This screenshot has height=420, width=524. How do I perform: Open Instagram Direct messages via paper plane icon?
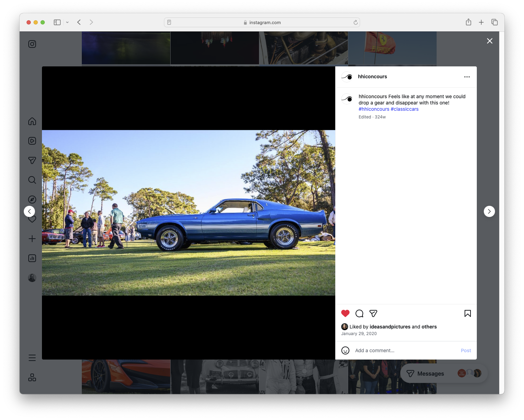(x=32, y=160)
